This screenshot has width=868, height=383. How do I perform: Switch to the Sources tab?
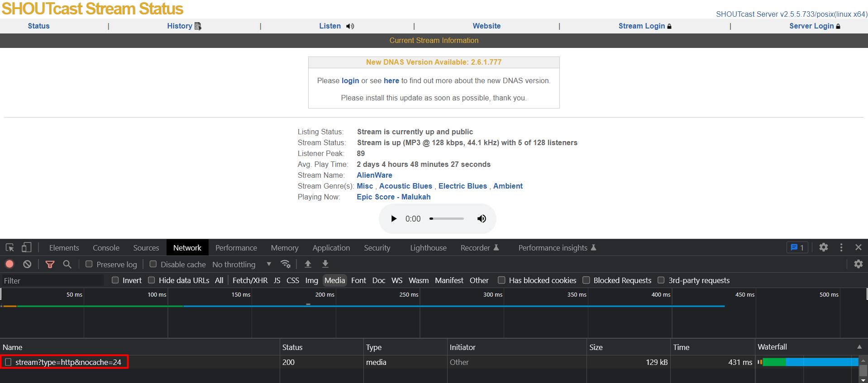point(146,248)
